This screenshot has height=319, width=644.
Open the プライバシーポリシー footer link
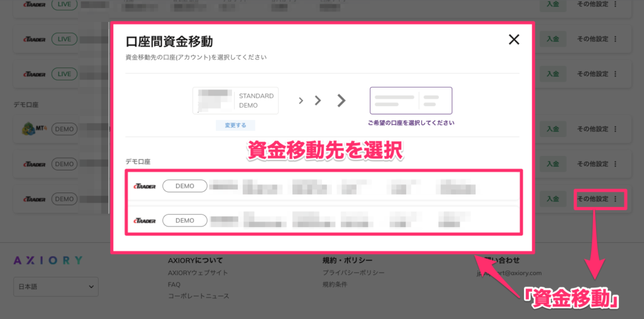tap(353, 272)
